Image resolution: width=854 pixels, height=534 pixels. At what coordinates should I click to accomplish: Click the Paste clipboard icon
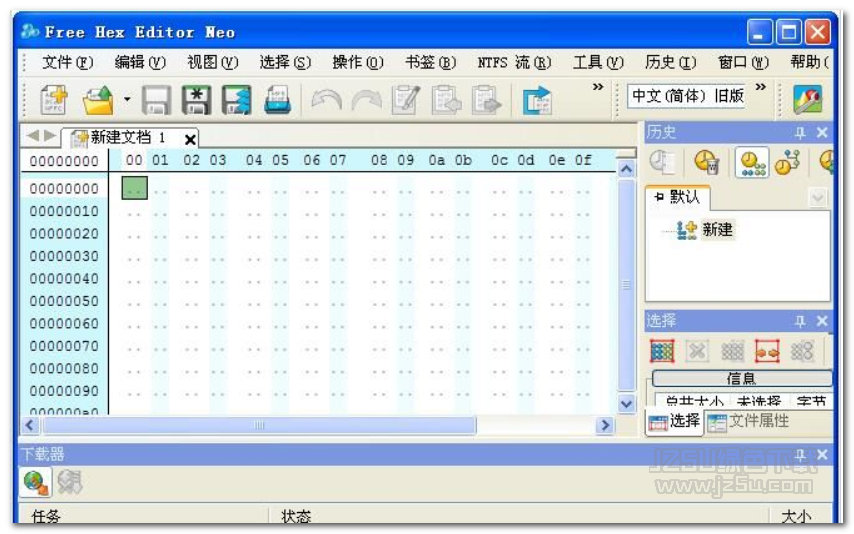pyautogui.click(x=486, y=100)
